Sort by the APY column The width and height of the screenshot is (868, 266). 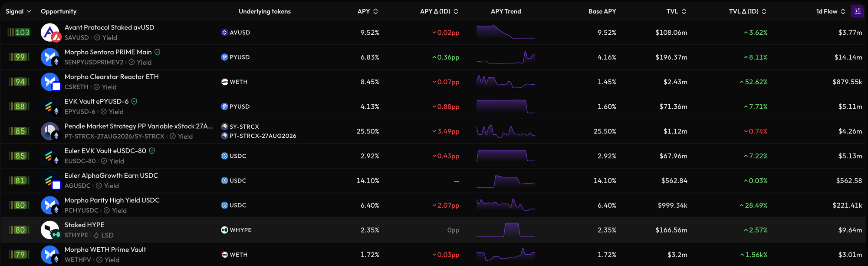[x=368, y=11]
